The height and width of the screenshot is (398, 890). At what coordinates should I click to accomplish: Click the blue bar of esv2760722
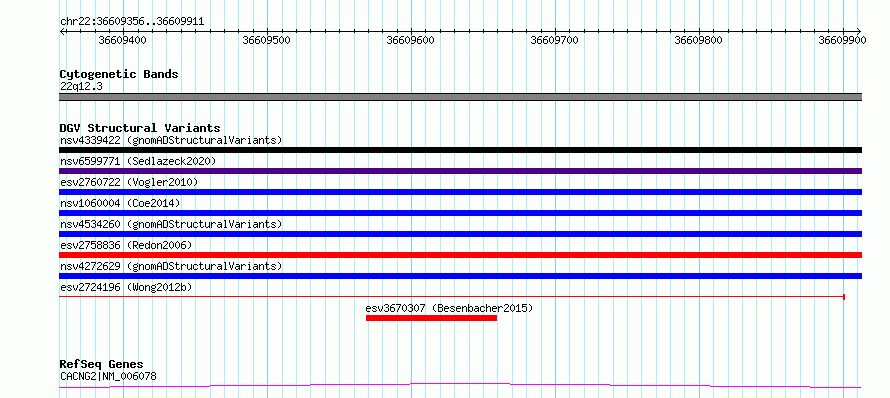[460, 192]
